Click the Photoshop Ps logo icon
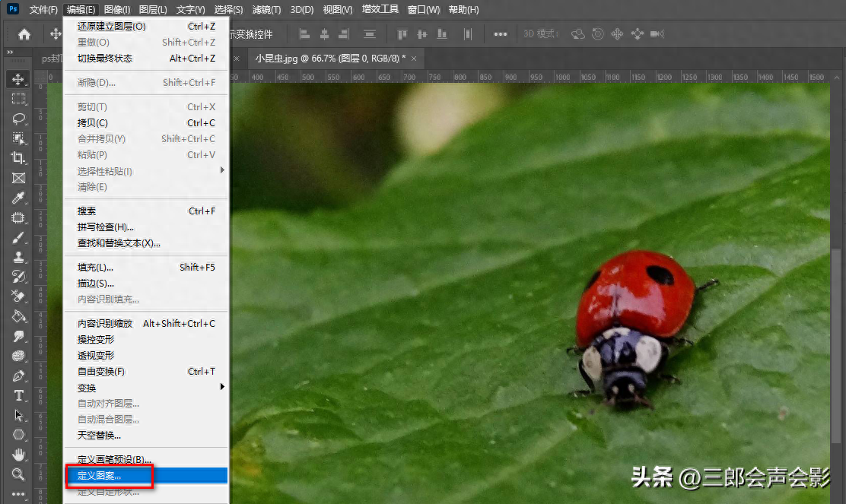 13,8
